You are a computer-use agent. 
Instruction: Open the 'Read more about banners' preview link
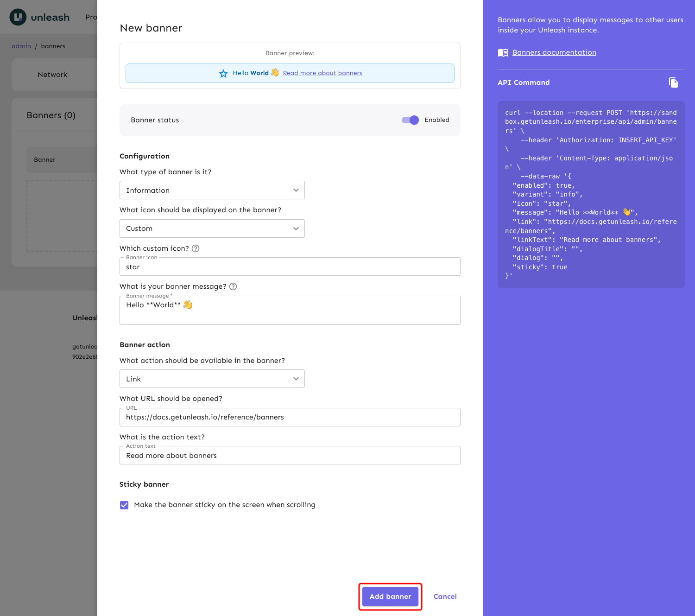(323, 73)
